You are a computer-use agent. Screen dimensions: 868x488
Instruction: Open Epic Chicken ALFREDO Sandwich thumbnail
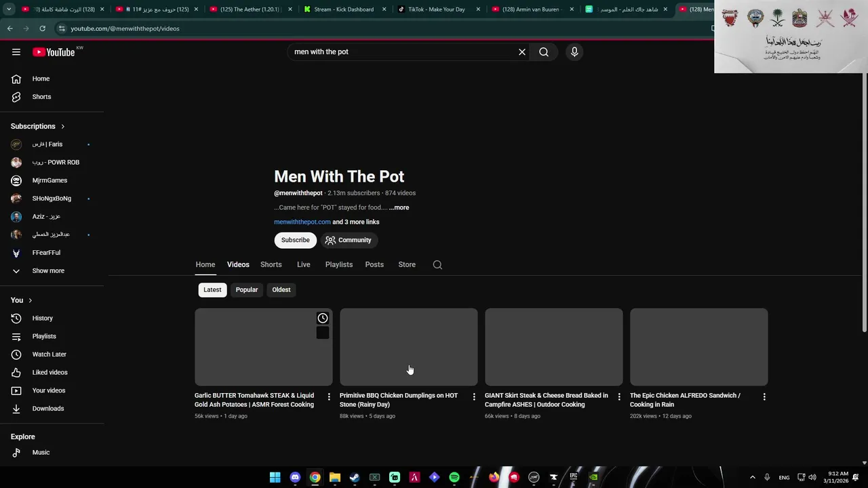coord(699,347)
